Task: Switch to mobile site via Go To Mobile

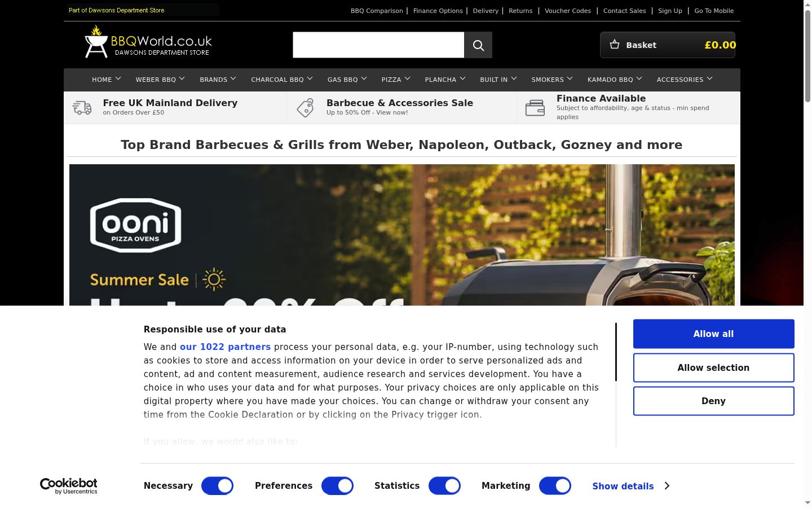Action: (x=714, y=11)
